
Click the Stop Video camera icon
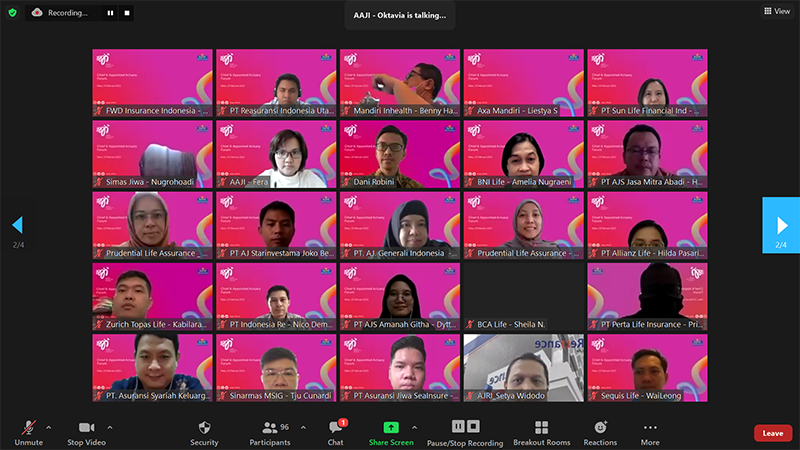pos(86,428)
